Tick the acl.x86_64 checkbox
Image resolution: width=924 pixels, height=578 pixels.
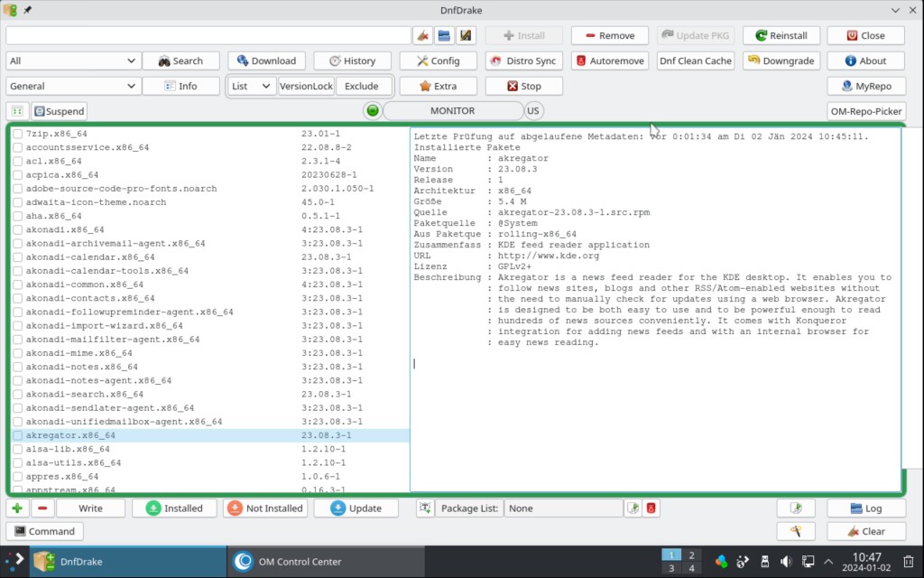18,161
